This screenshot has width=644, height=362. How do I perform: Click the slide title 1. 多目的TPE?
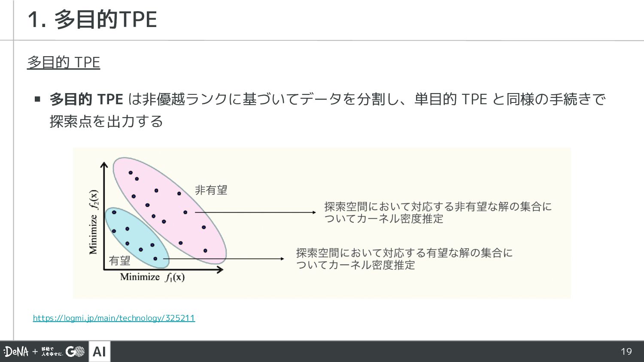92,20
